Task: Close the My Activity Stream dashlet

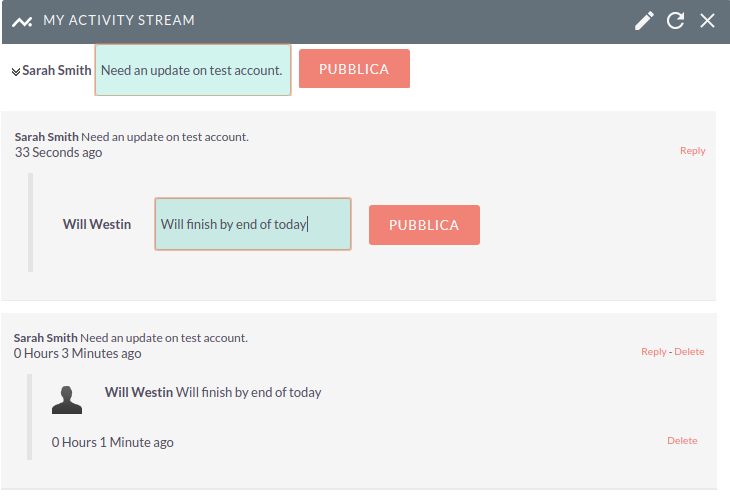Action: click(707, 20)
